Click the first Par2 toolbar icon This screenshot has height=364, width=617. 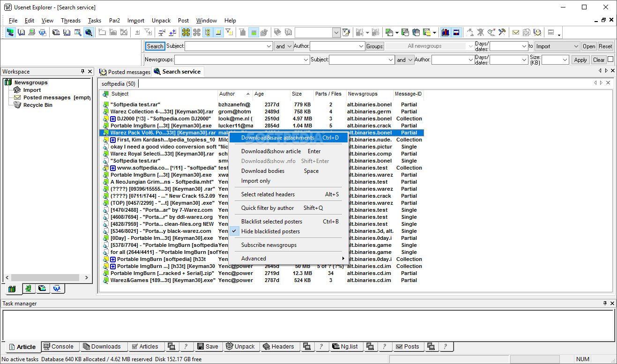point(360,32)
